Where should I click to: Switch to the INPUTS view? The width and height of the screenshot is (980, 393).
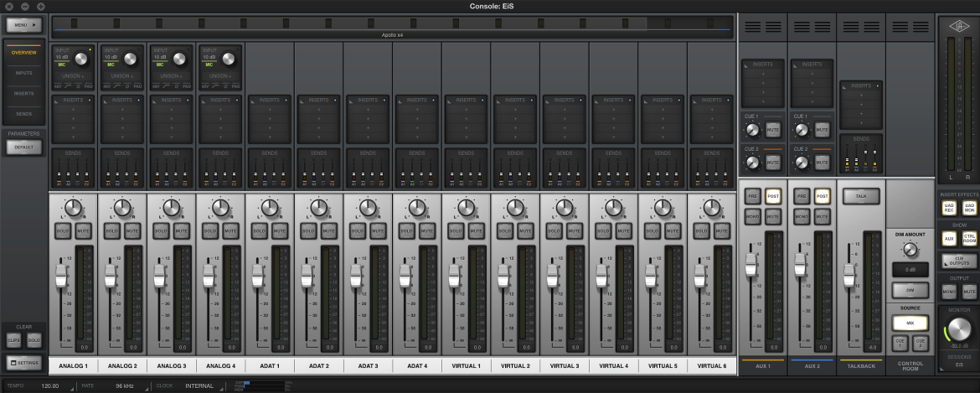tap(23, 73)
